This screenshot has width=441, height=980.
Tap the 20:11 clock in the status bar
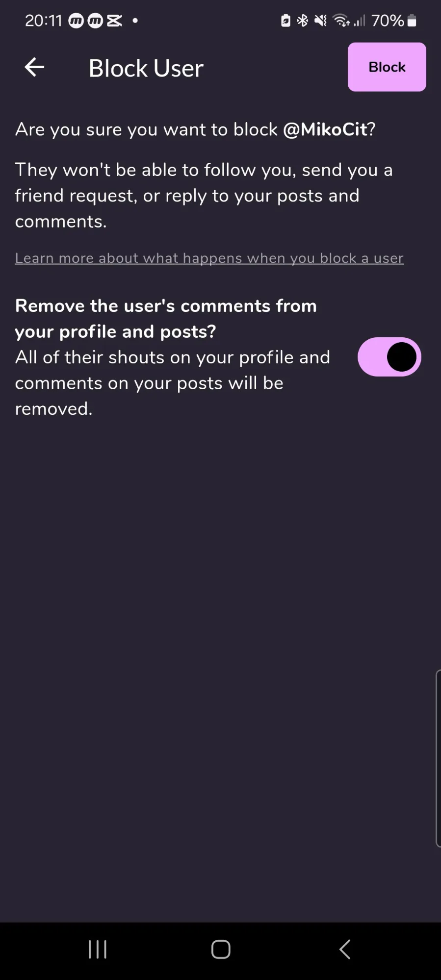click(x=43, y=21)
